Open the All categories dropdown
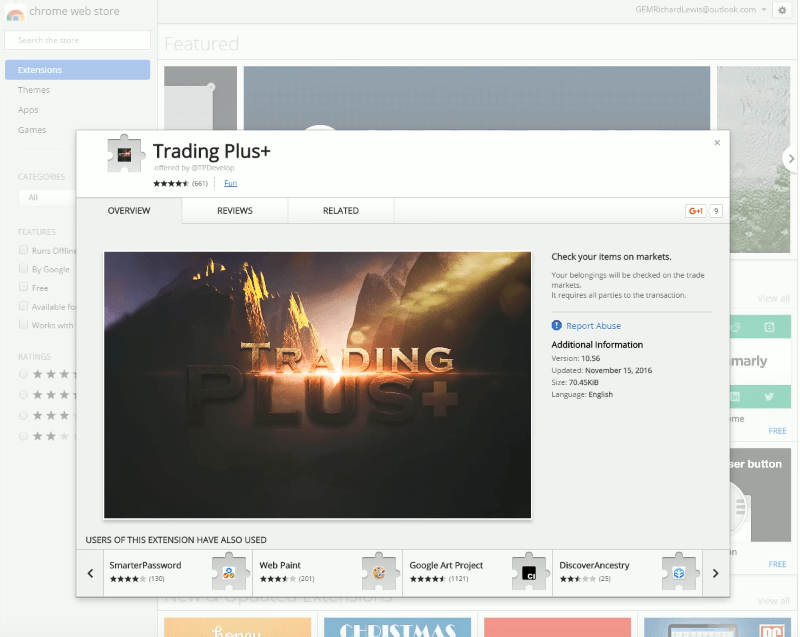The image size is (800, 637). 47,197
